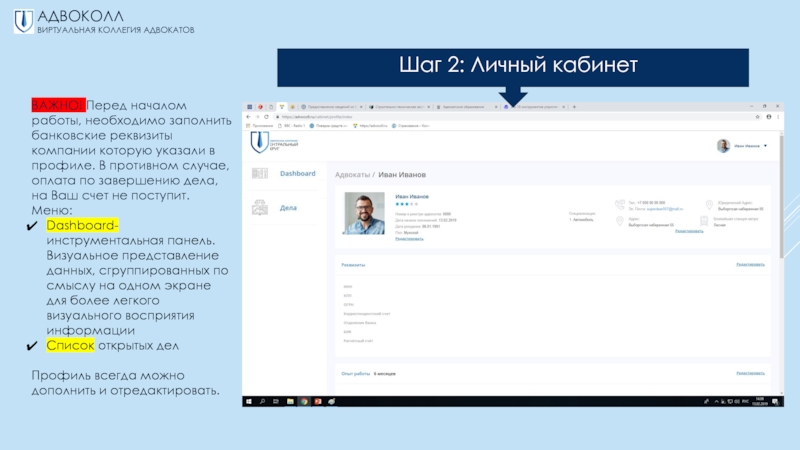Expand the Иван Иванов user menu
This screenshot has height=450, width=800.
pos(766,146)
